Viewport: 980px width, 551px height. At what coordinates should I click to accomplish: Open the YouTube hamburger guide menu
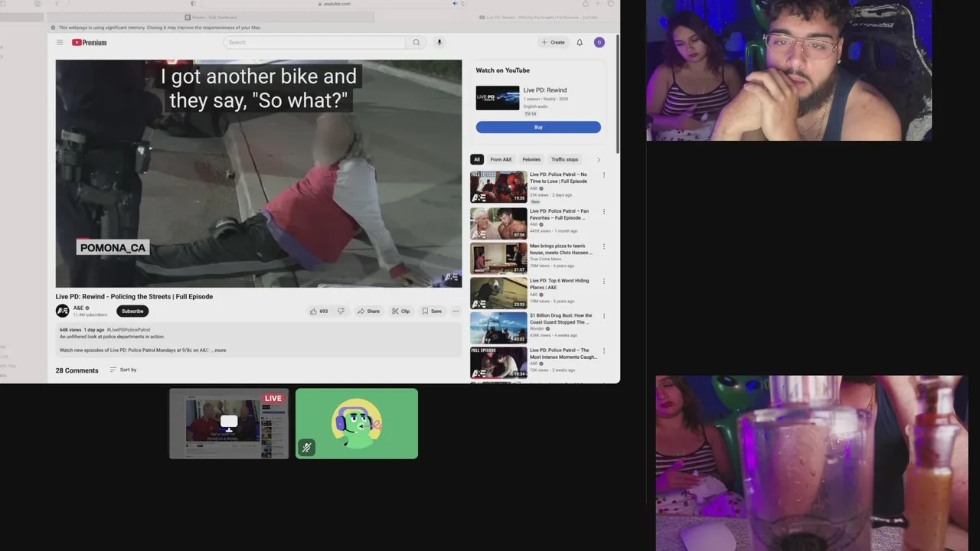pyautogui.click(x=60, y=42)
